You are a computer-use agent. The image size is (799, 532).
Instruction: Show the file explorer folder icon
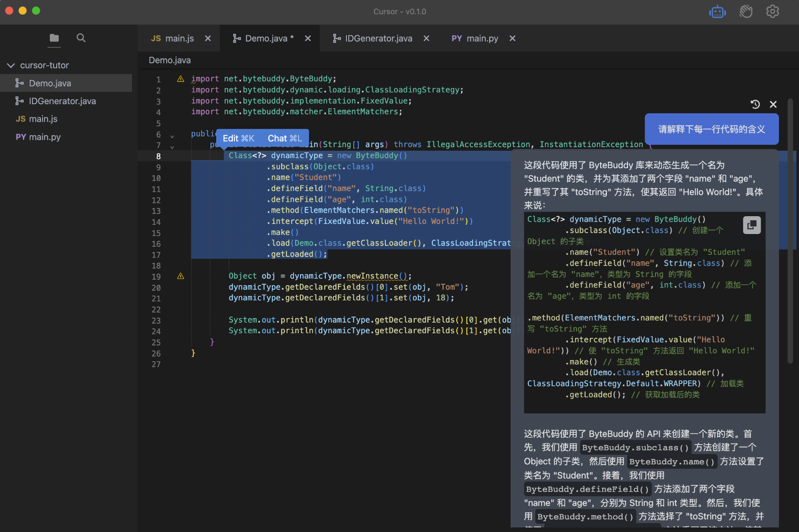tap(54, 38)
